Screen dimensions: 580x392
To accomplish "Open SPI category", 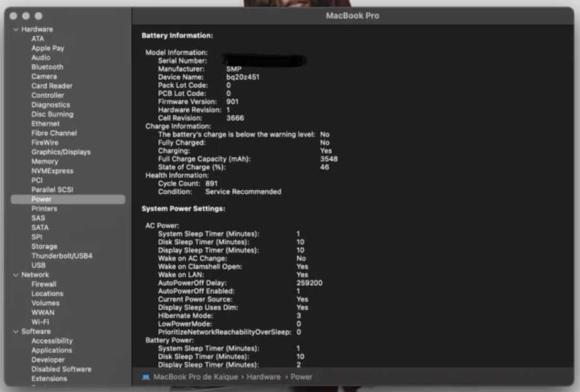I will pos(37,237).
